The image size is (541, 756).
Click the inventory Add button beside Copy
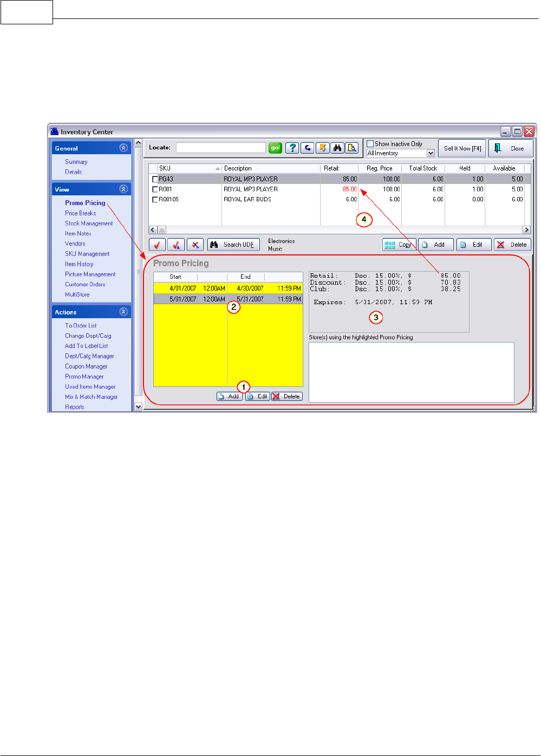coord(435,245)
